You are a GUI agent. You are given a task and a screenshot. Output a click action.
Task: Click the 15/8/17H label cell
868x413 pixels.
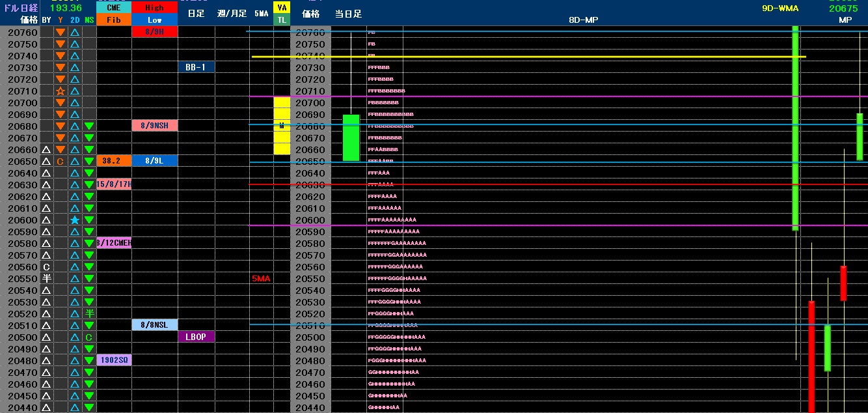coord(113,184)
